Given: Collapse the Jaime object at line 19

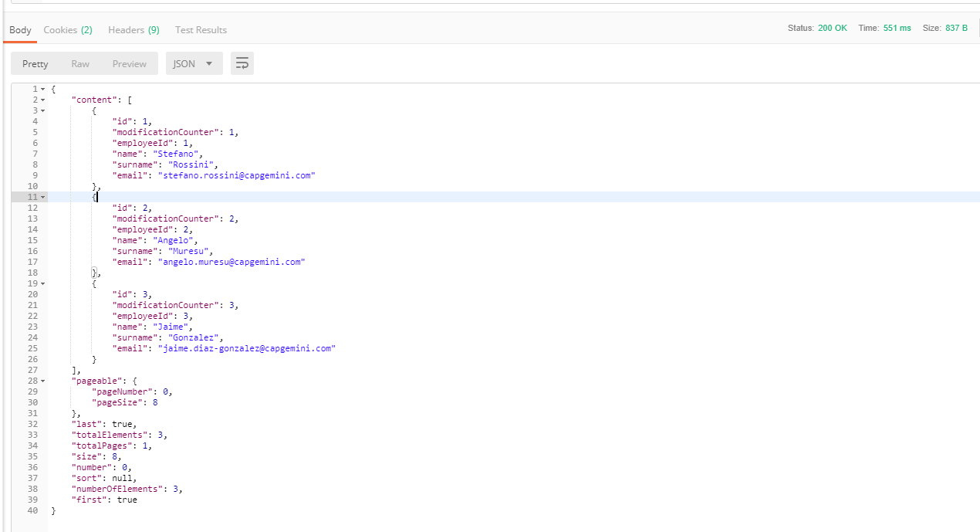Looking at the screenshot, I should coord(42,284).
